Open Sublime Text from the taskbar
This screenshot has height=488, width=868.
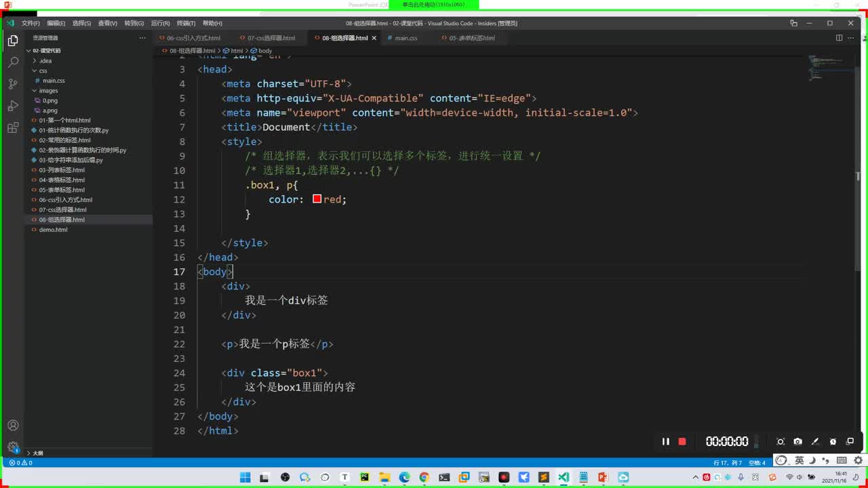click(x=543, y=477)
